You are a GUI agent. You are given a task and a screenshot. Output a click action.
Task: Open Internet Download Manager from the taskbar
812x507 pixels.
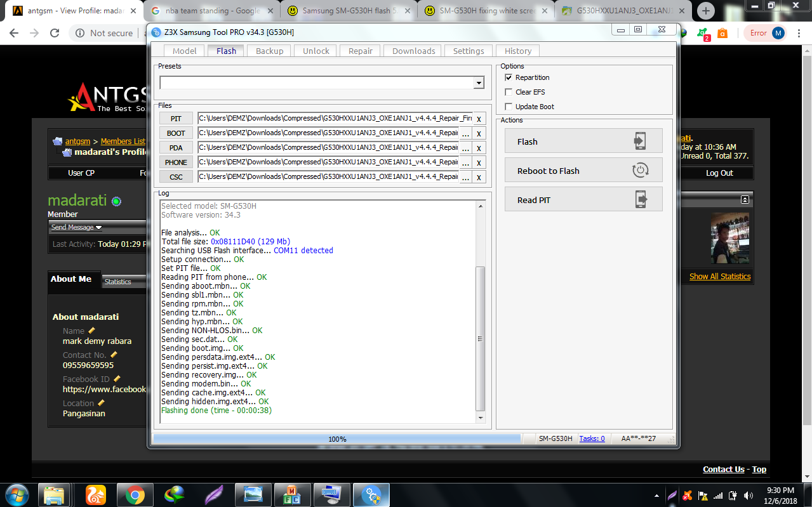174,494
